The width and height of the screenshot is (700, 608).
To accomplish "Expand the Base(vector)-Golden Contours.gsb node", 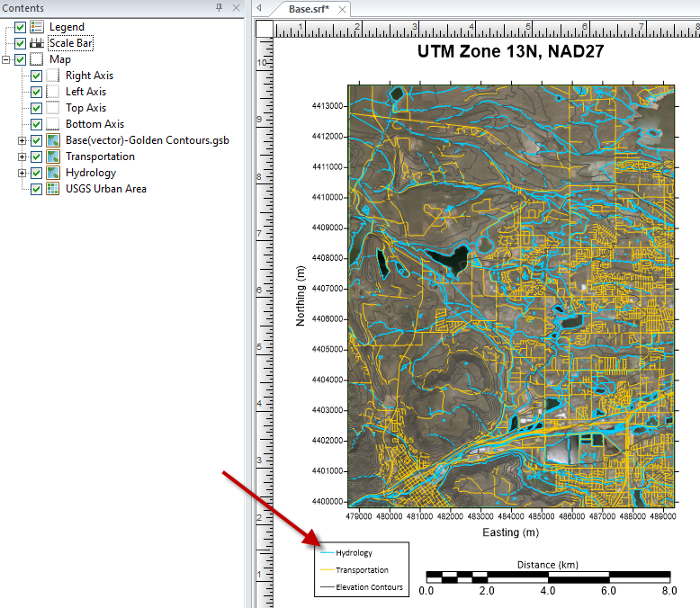I will pos(22,140).
